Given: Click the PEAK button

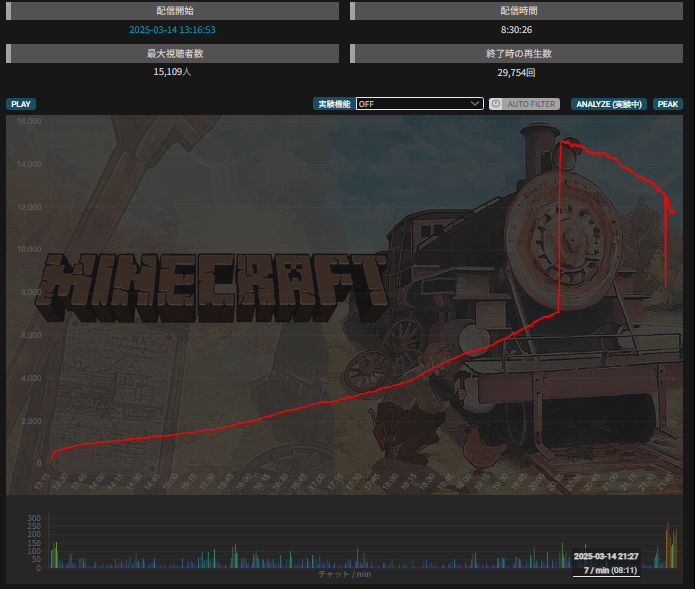Looking at the screenshot, I should pos(668,104).
